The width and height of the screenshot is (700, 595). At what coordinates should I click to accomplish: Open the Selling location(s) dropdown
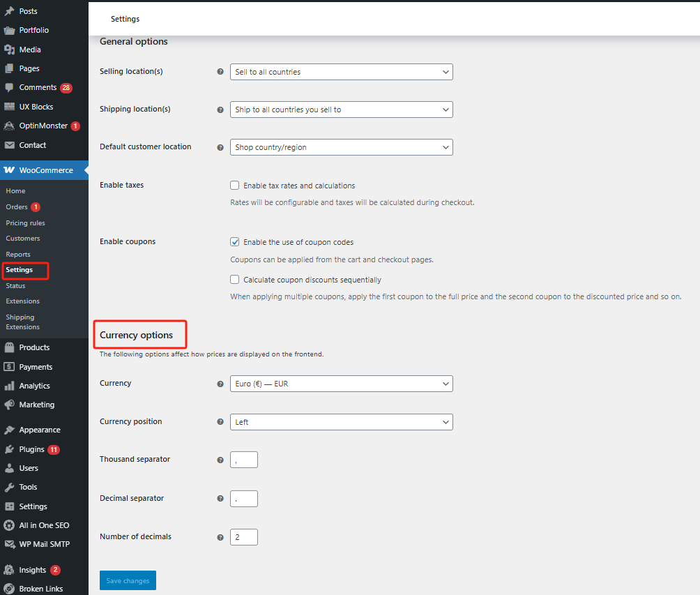point(341,71)
